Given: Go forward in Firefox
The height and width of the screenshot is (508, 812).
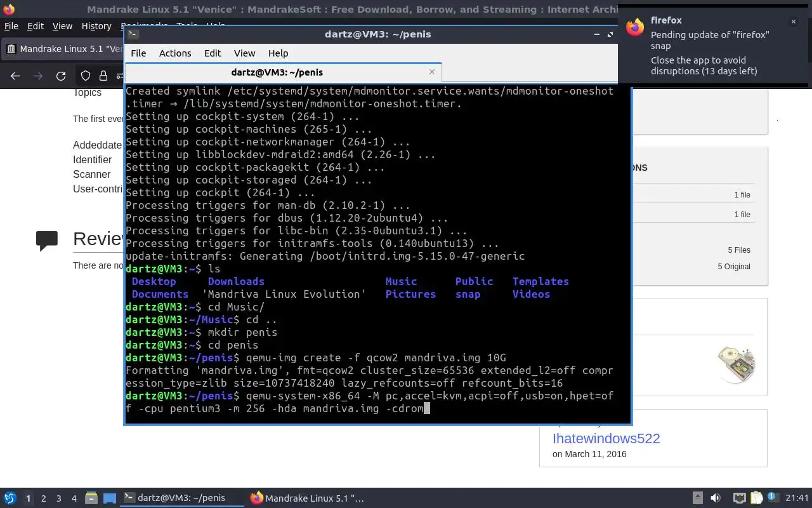Looking at the screenshot, I should (38, 76).
